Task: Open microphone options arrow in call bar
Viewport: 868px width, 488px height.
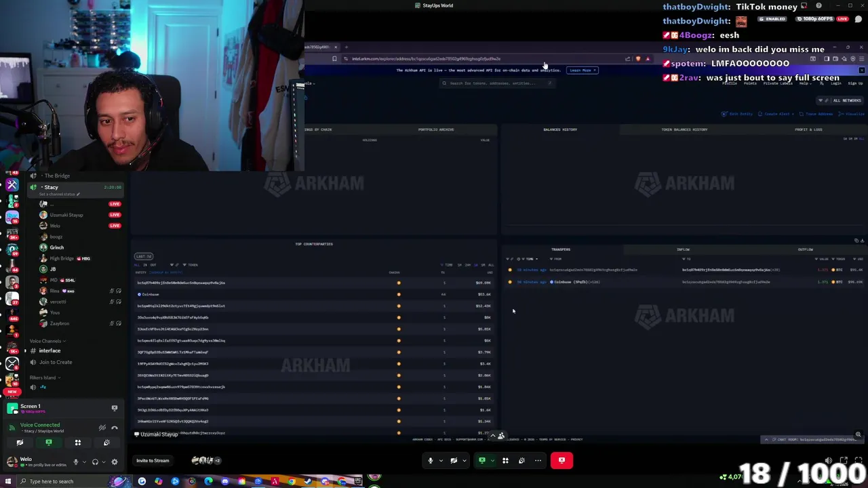Action: coord(441,461)
